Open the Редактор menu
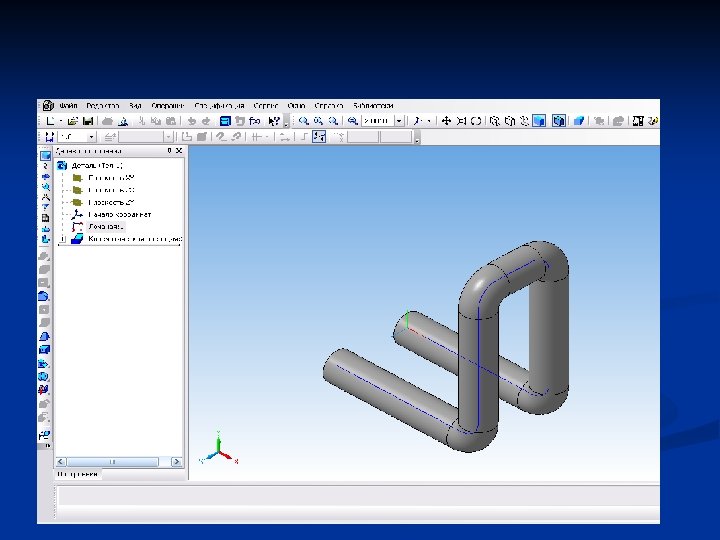 click(x=102, y=106)
